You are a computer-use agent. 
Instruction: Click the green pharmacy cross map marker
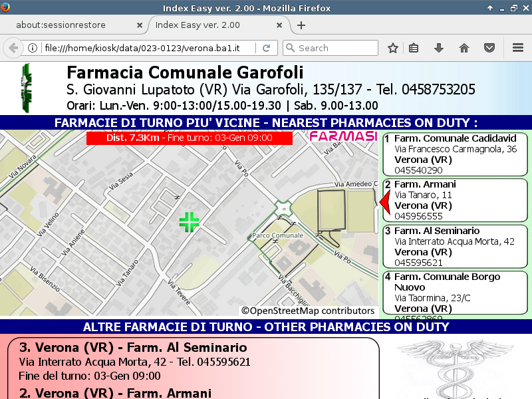pos(189,222)
